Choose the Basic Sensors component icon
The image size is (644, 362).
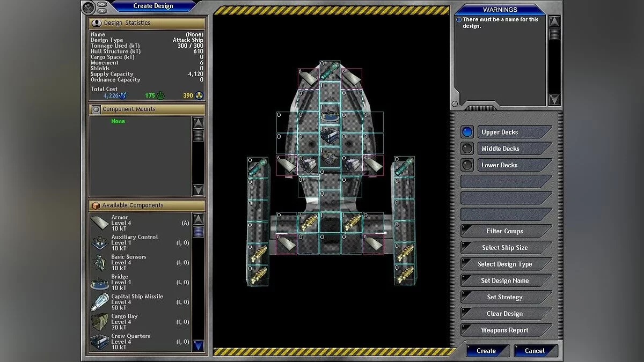(x=100, y=263)
